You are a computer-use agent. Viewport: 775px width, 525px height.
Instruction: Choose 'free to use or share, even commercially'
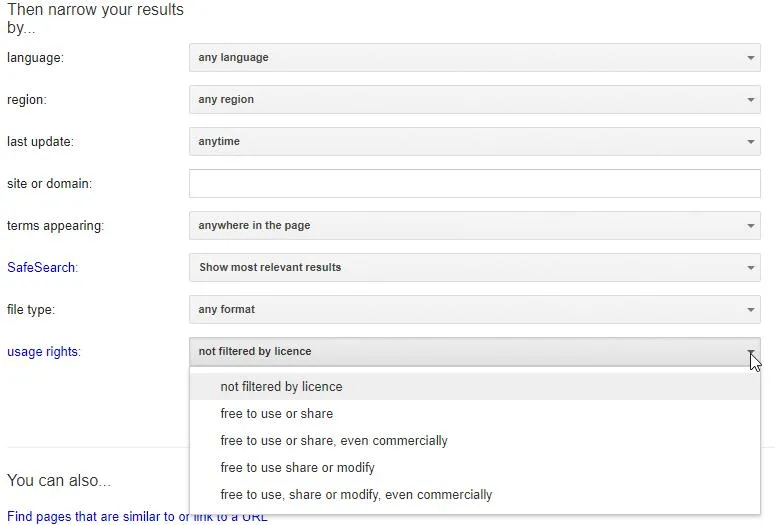click(x=474, y=440)
